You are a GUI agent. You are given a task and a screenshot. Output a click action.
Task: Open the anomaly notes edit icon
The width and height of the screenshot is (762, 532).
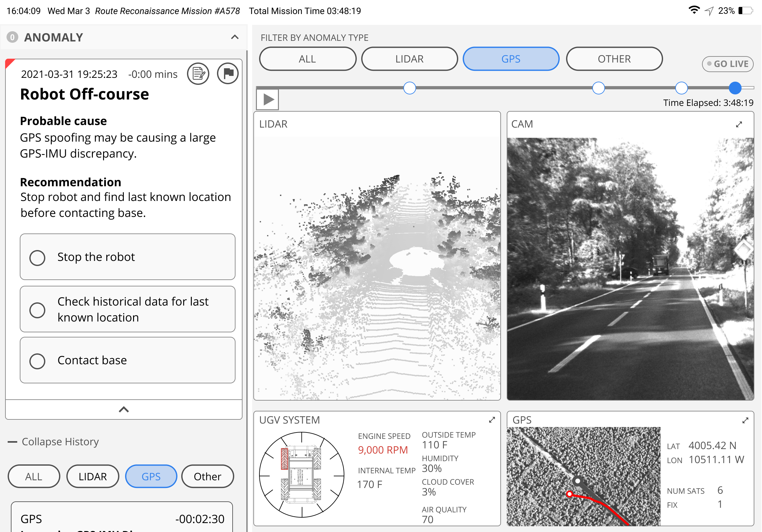(198, 73)
